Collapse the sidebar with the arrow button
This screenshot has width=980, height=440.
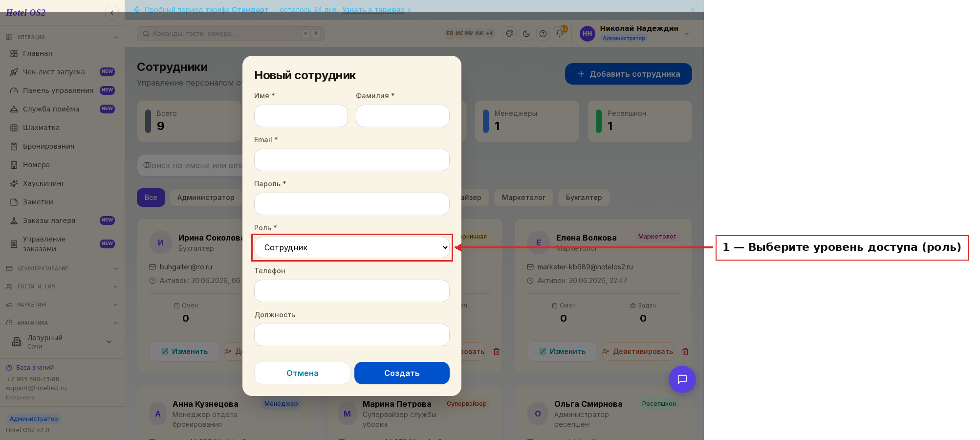point(112,13)
